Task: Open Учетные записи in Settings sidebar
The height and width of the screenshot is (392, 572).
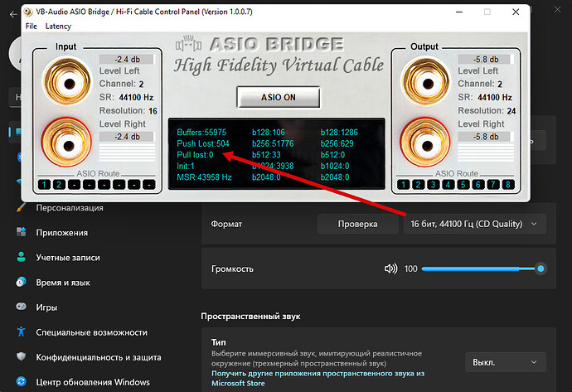Action: 68,258
